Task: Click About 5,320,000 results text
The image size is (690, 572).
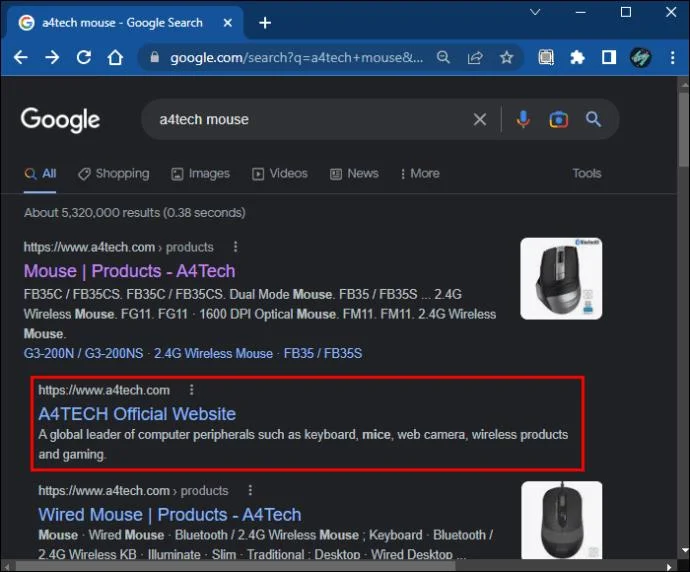Action: click(x=135, y=213)
